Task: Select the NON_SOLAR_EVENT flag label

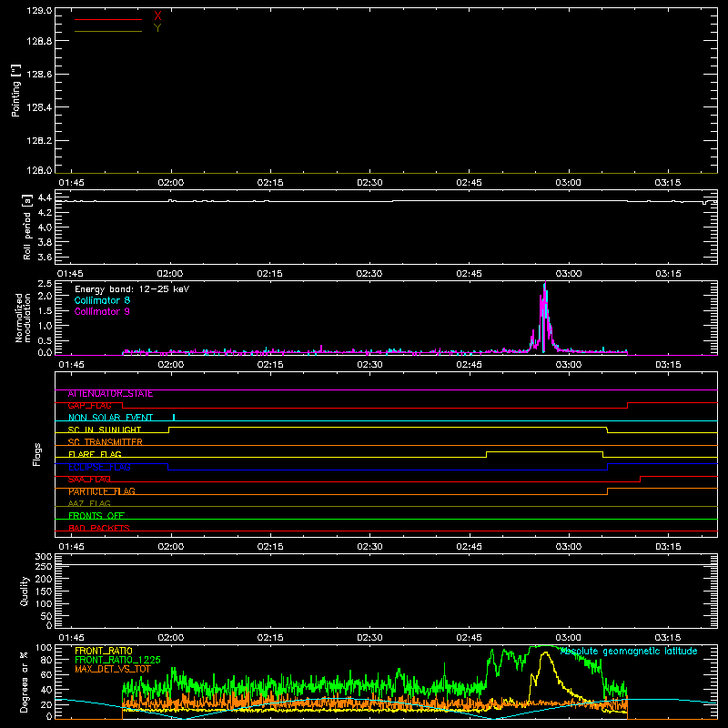Action: 110,418
